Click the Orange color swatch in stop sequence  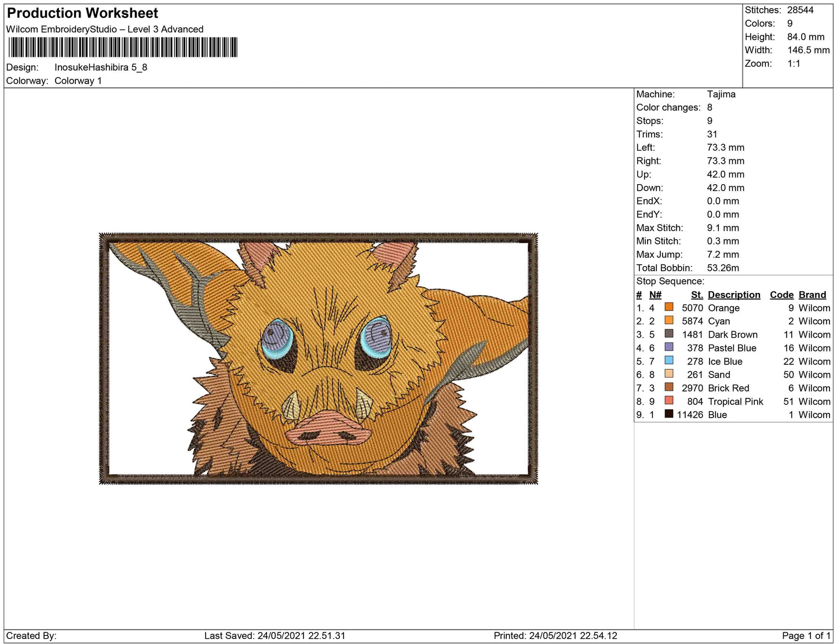(669, 307)
